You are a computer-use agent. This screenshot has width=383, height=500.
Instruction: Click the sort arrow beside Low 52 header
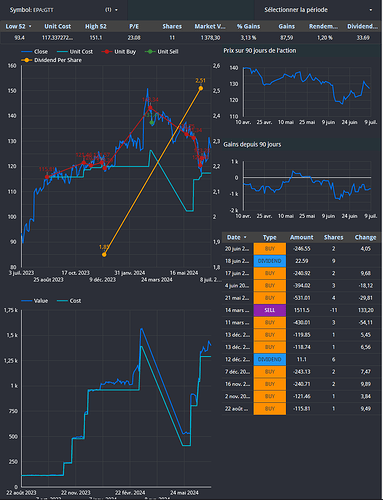30,26
